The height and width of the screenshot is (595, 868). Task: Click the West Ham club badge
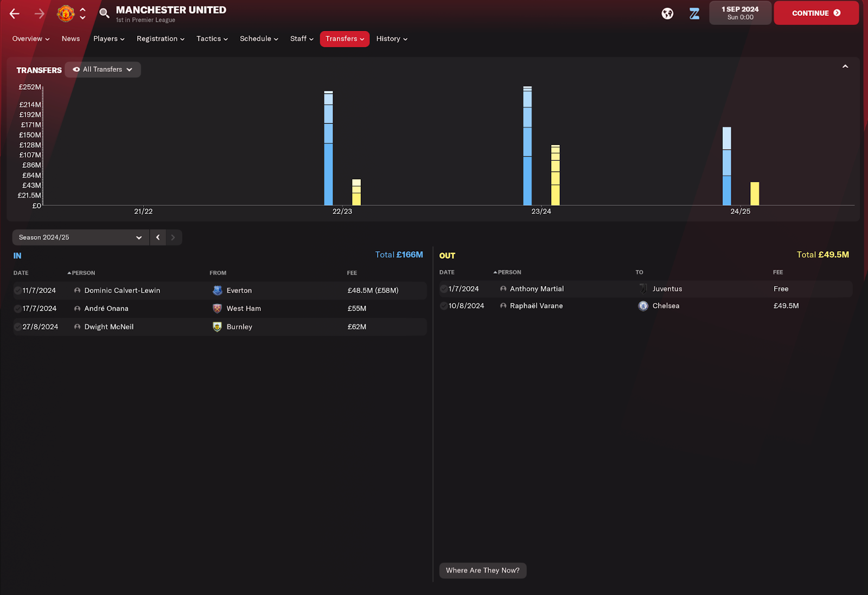click(x=218, y=308)
